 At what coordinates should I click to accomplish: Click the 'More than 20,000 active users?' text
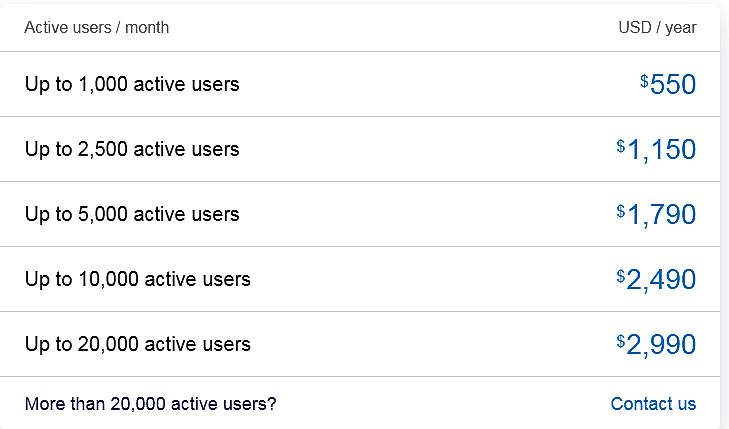tap(151, 404)
